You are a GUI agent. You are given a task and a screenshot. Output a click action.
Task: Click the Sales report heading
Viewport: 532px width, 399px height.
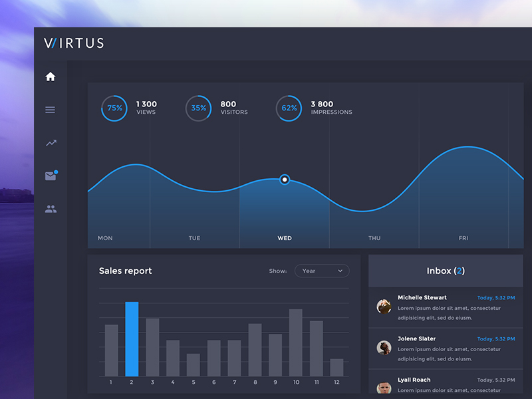click(125, 271)
